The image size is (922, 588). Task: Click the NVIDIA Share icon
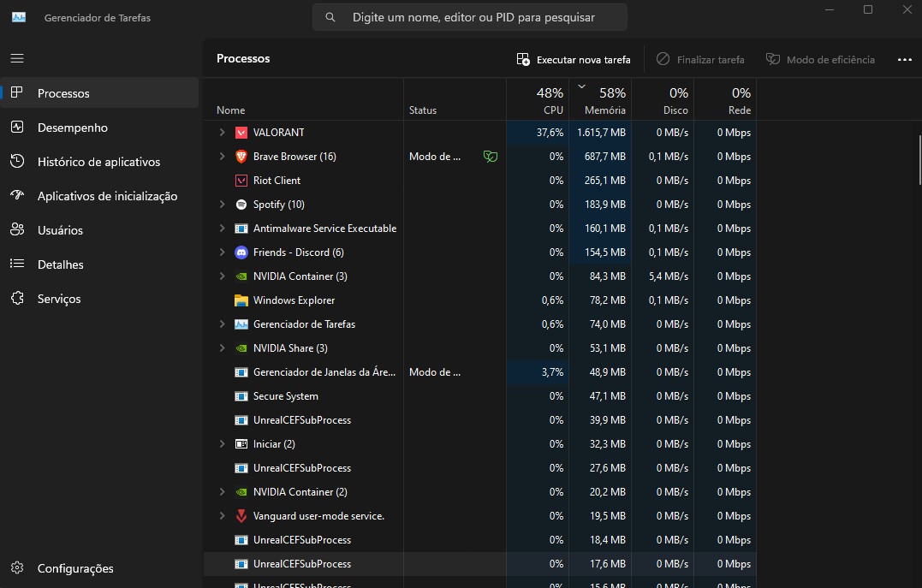pyautogui.click(x=241, y=348)
